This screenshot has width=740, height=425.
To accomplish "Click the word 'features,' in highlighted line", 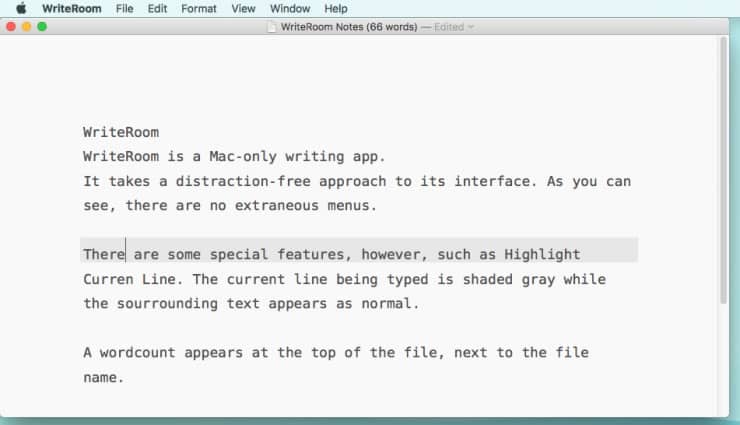I will [315, 255].
